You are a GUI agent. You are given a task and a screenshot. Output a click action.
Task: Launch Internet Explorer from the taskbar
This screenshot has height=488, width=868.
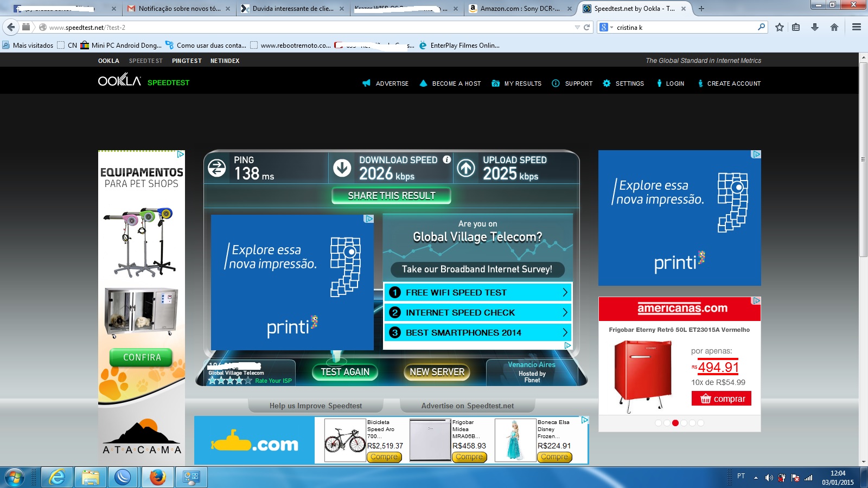pos(57,477)
